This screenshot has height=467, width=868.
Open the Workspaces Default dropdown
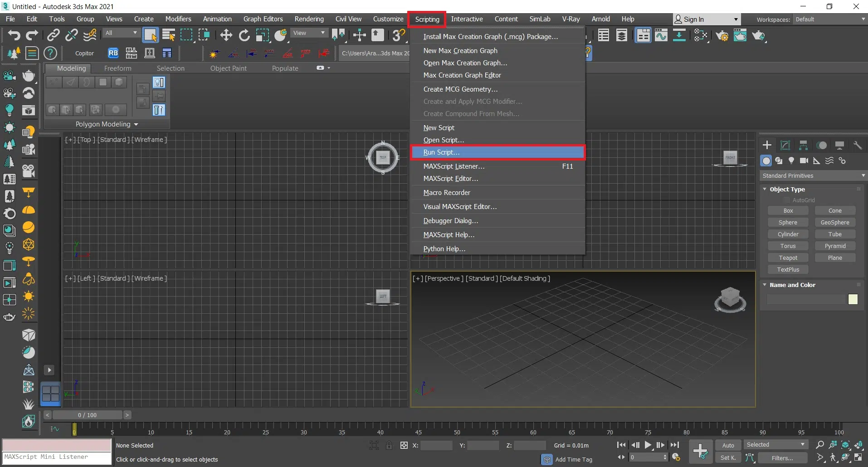tap(829, 19)
